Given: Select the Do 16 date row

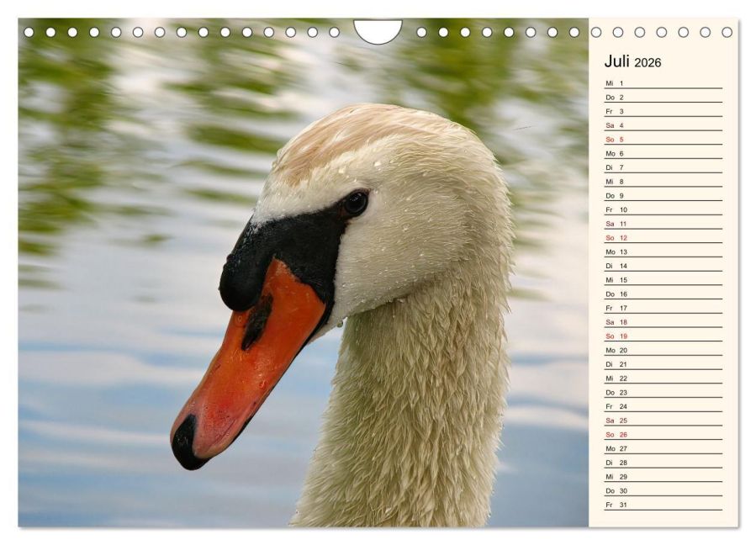Looking at the screenshot, I should tap(663, 294).
